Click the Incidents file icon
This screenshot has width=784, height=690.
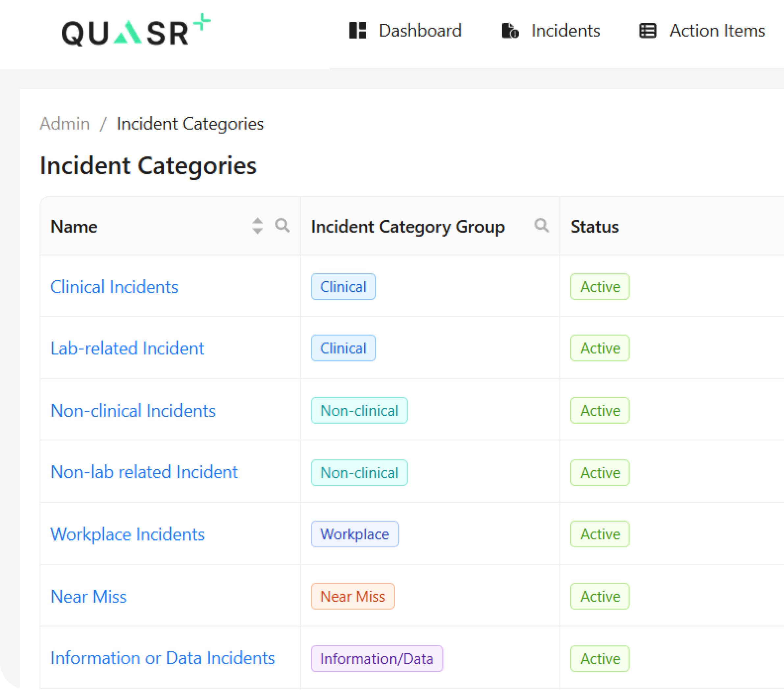point(510,31)
